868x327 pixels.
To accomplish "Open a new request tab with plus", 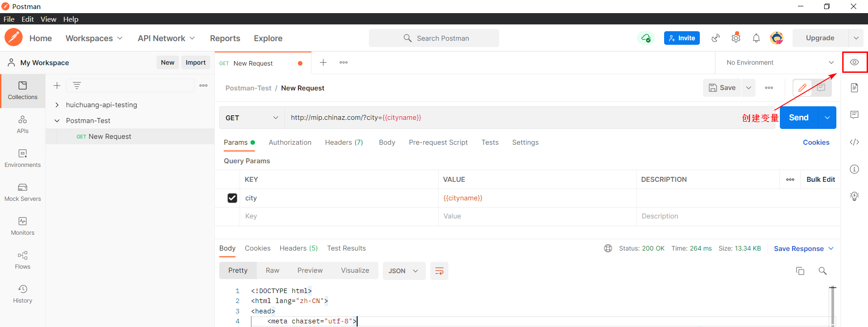I will pos(323,62).
